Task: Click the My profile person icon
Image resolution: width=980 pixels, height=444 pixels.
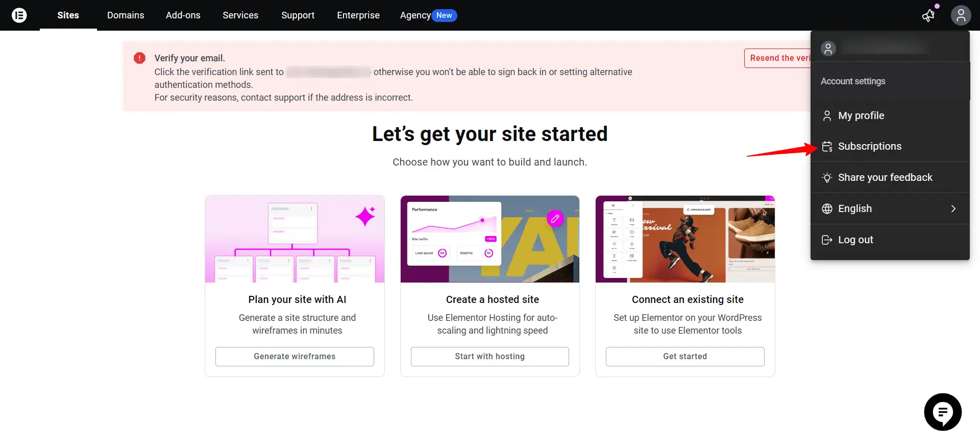Action: pos(827,116)
